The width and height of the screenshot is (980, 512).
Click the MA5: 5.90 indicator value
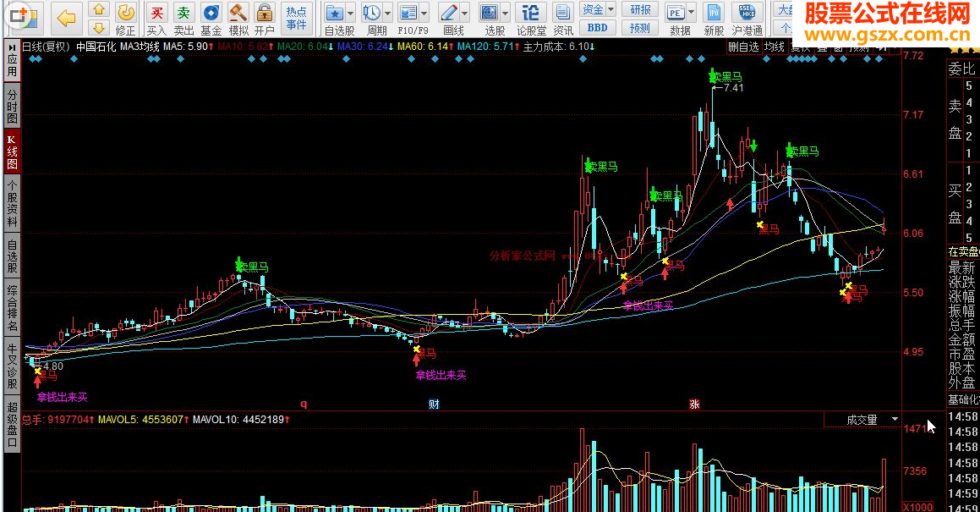click(x=188, y=47)
